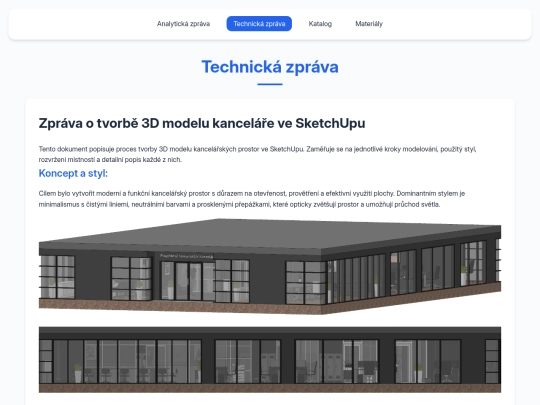The width and height of the screenshot is (540, 405).
Task: Click the heading 'Zpráva o tvorbě 3D modelu kanceláře ve SketchUpu'
Action: (x=202, y=123)
